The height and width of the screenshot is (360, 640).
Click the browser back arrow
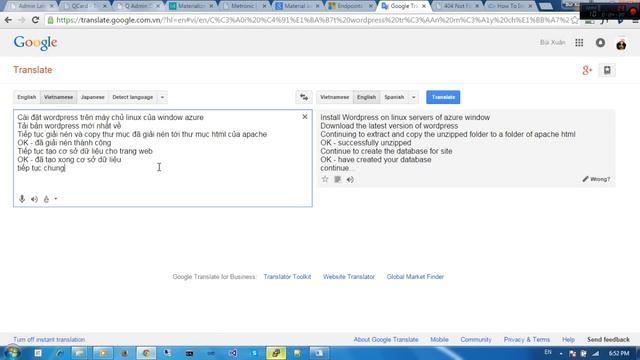pos(8,20)
